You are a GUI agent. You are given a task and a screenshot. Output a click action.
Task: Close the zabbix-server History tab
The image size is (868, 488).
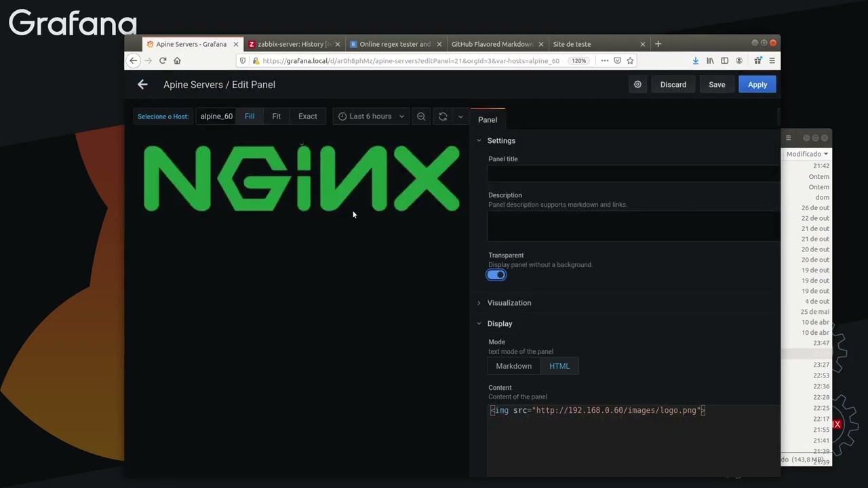pyautogui.click(x=338, y=44)
